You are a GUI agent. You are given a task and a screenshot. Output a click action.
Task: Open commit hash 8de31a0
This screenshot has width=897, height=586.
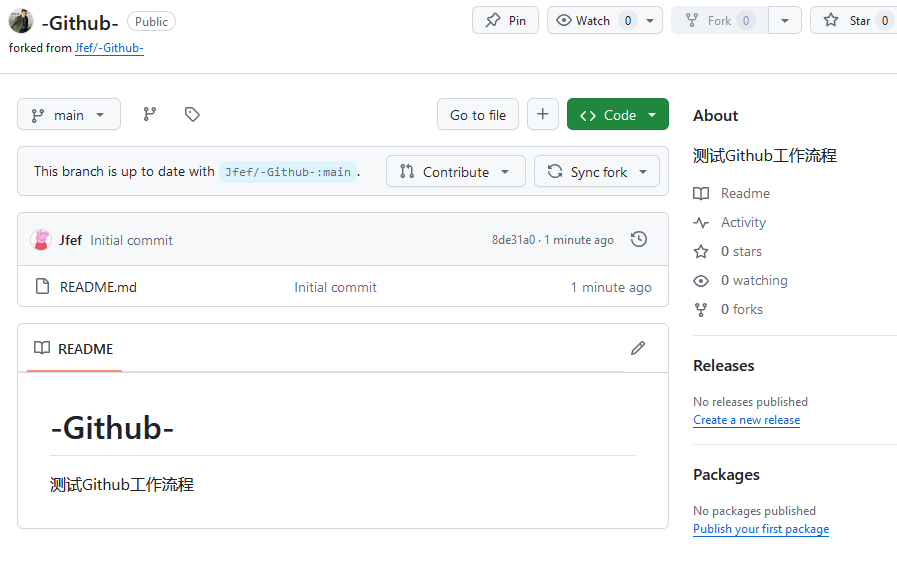513,240
